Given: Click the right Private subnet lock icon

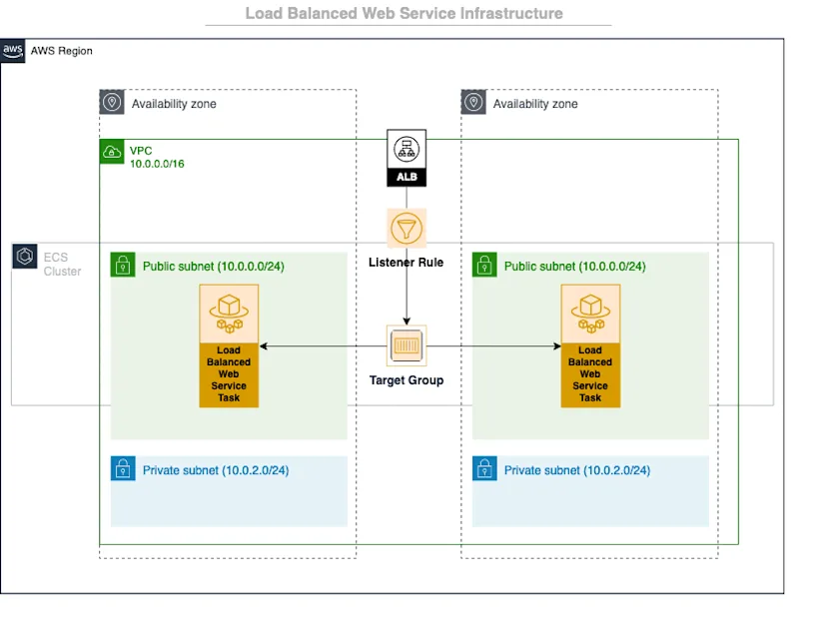Looking at the screenshot, I should [x=483, y=467].
